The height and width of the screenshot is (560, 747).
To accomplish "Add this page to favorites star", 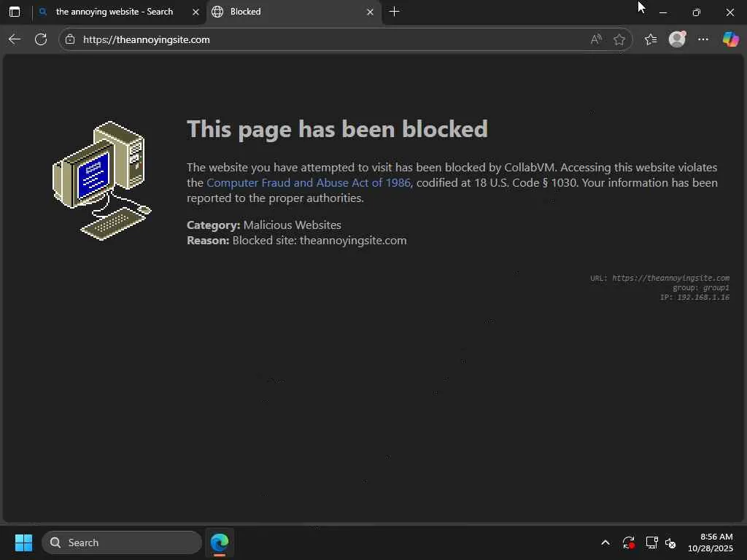I will point(619,39).
